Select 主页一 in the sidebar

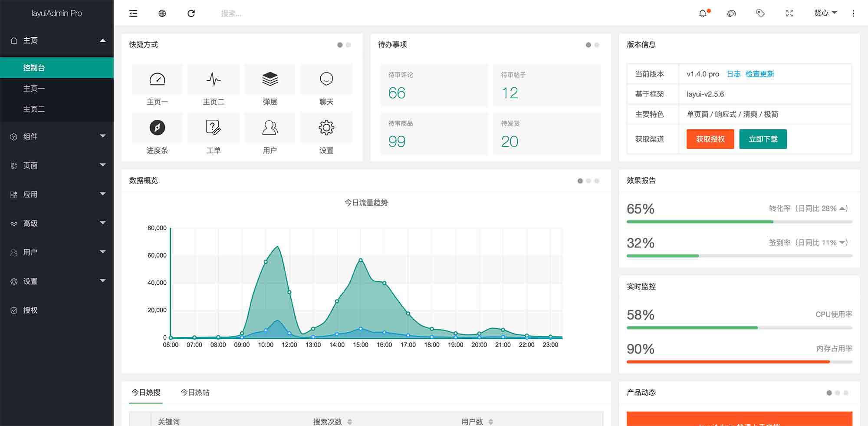coord(57,89)
